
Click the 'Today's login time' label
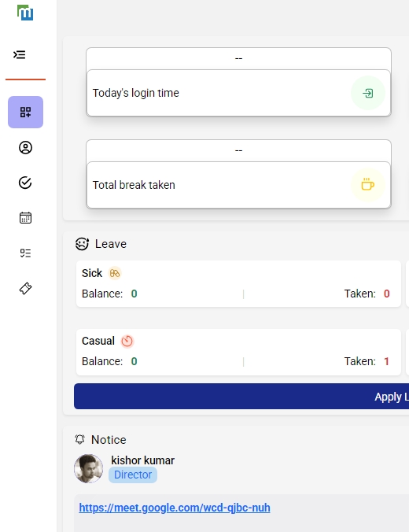(135, 93)
